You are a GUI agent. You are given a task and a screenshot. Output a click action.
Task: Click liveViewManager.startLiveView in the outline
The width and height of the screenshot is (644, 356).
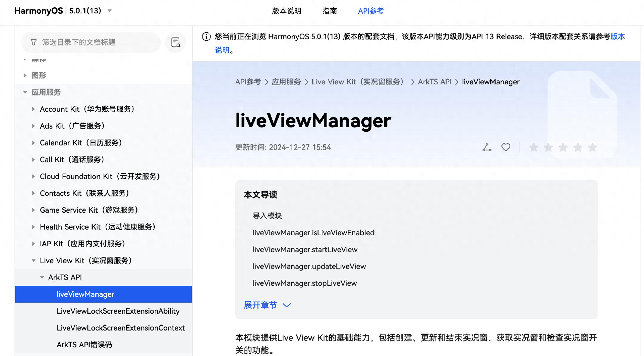tap(305, 250)
